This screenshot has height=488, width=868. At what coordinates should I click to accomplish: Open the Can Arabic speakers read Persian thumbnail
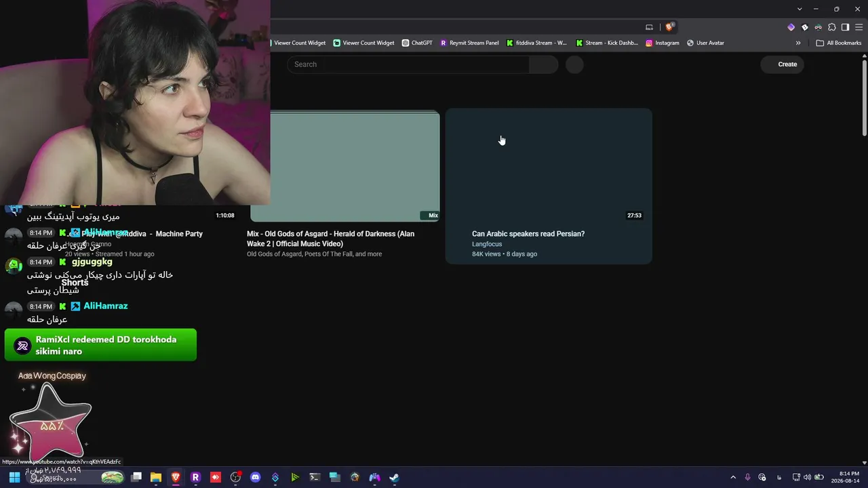[x=549, y=166]
